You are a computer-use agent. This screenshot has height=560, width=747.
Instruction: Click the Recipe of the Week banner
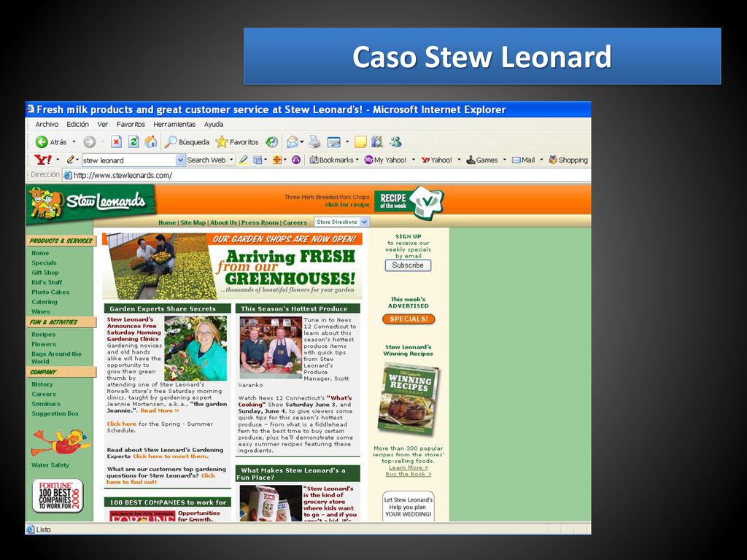(x=409, y=201)
